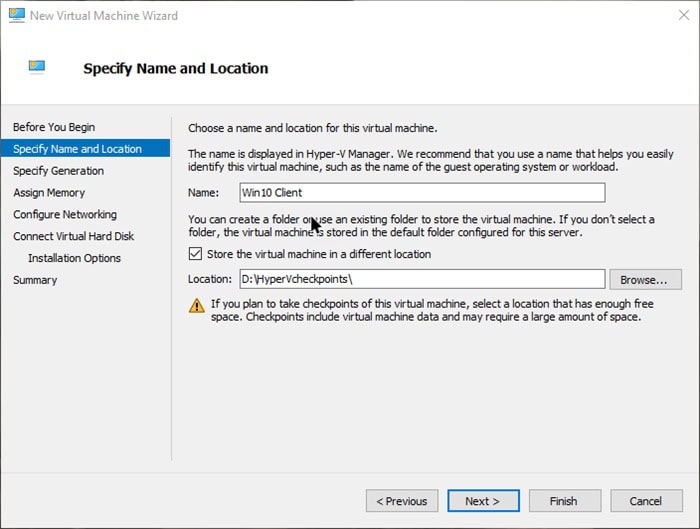
Task: Open the Specify Generation step
Action: pyautogui.click(x=58, y=171)
